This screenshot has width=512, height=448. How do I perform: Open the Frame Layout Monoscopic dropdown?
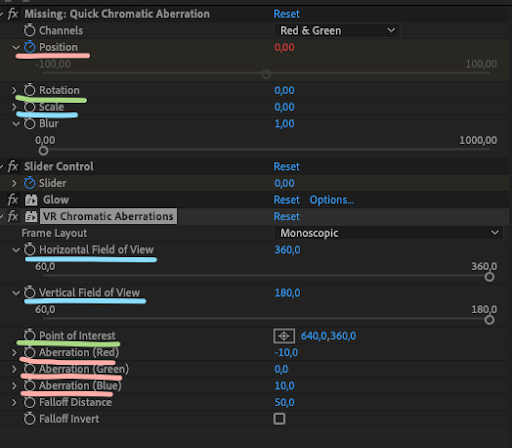(x=388, y=233)
